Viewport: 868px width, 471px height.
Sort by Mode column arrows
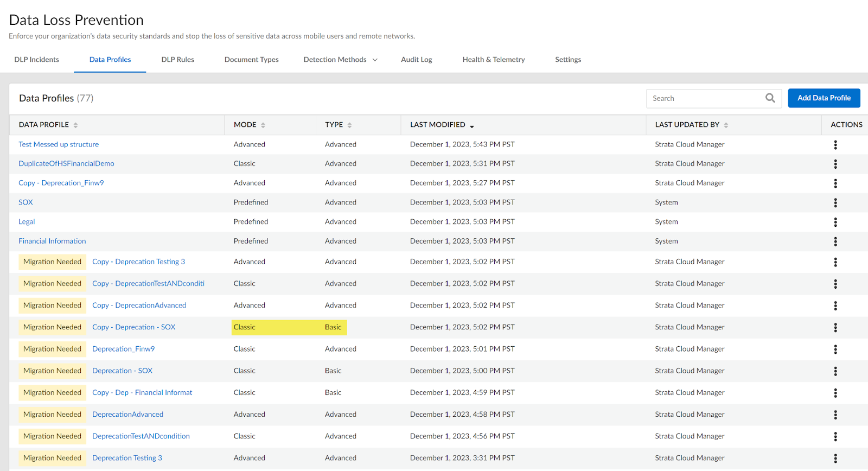pyautogui.click(x=263, y=125)
